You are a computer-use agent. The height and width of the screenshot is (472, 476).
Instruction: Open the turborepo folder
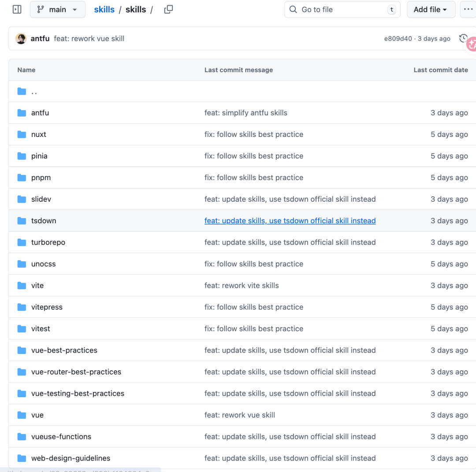click(48, 242)
